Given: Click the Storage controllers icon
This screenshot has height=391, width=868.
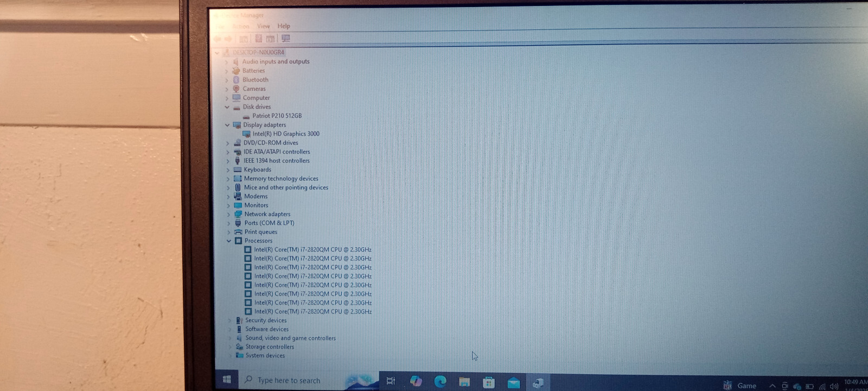Looking at the screenshot, I should 239,346.
